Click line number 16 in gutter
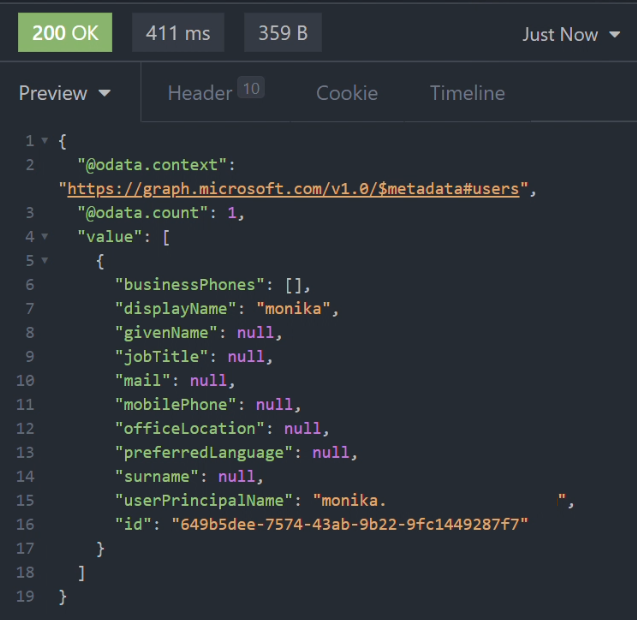 tap(25, 525)
